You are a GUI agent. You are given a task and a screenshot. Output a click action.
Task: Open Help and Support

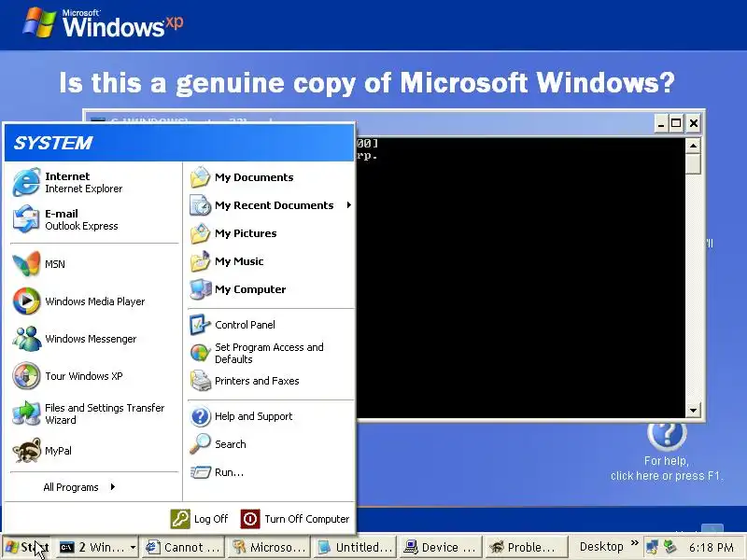point(271,416)
